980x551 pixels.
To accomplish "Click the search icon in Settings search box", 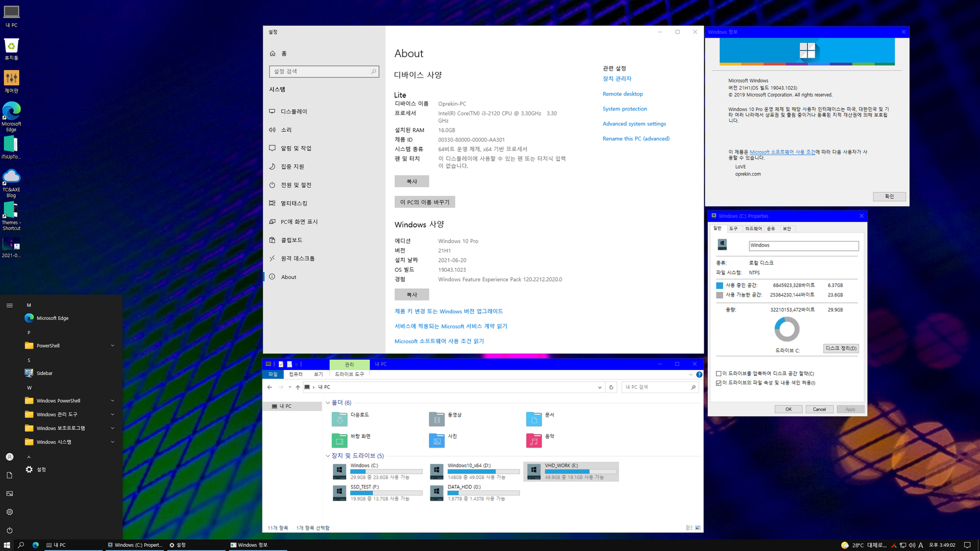I will pyautogui.click(x=374, y=72).
